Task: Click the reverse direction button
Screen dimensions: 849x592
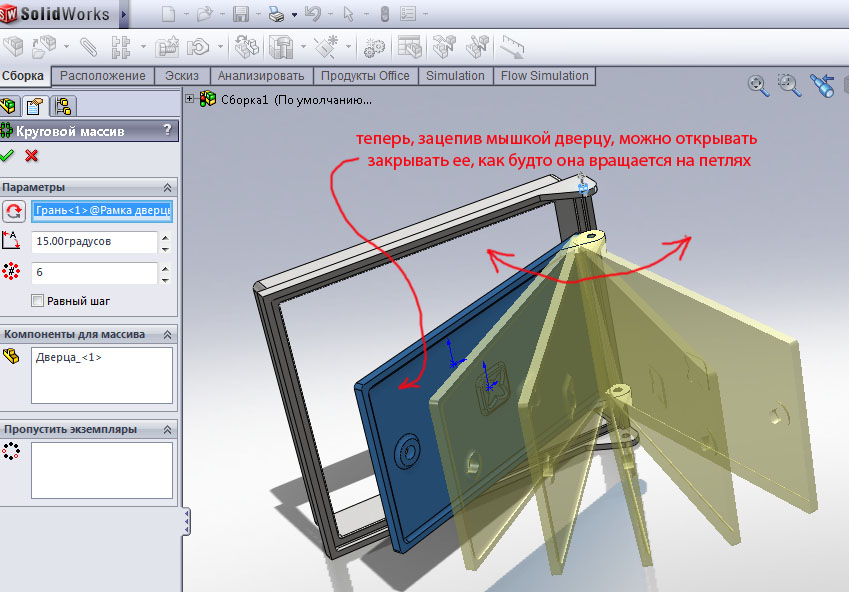Action: pos(14,211)
